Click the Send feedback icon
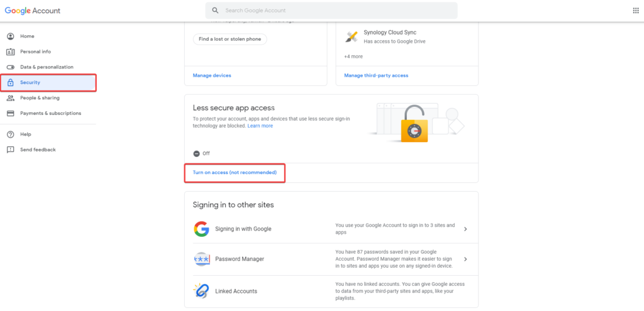 (x=10, y=150)
